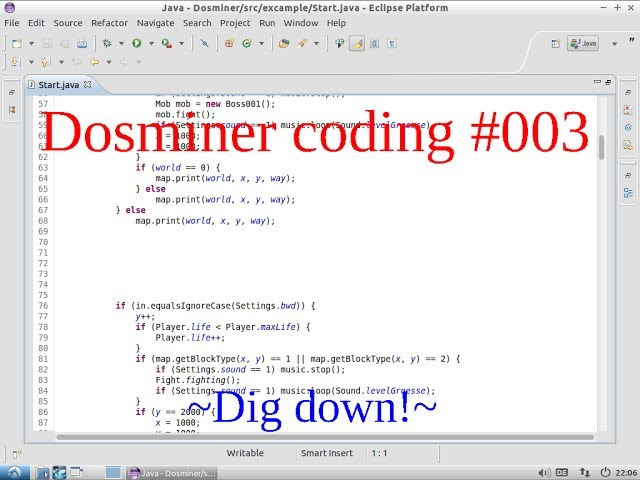Click the horizontal editor scrollbar
Screen dimensions: 640x480
click(x=325, y=437)
